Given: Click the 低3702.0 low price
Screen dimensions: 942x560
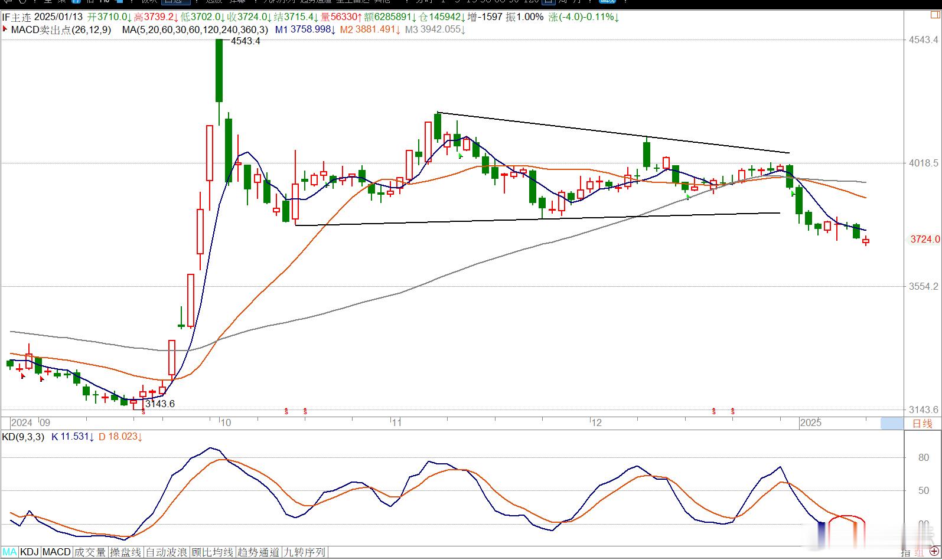Looking at the screenshot, I should point(203,17).
